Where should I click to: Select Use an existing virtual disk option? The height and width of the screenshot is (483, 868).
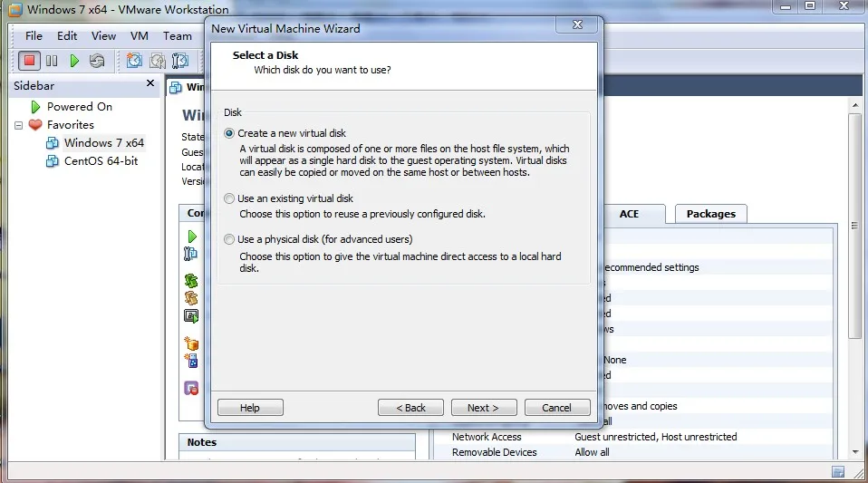tap(229, 198)
